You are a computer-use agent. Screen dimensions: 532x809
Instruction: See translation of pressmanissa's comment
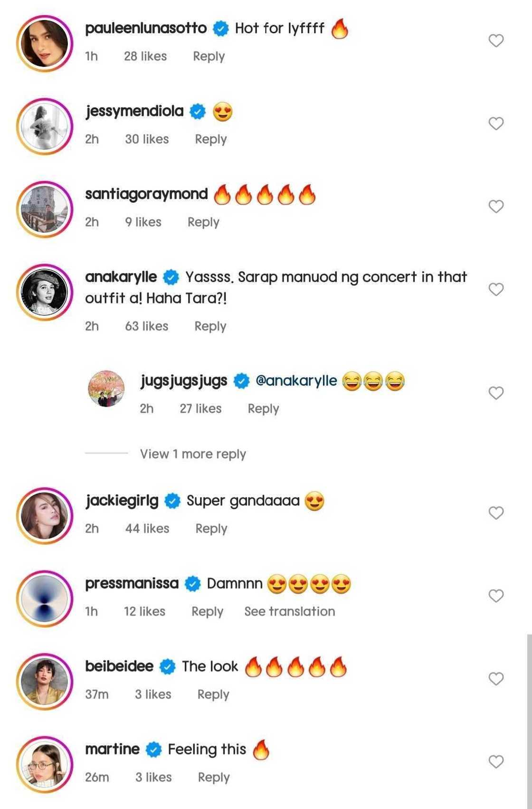coord(289,611)
